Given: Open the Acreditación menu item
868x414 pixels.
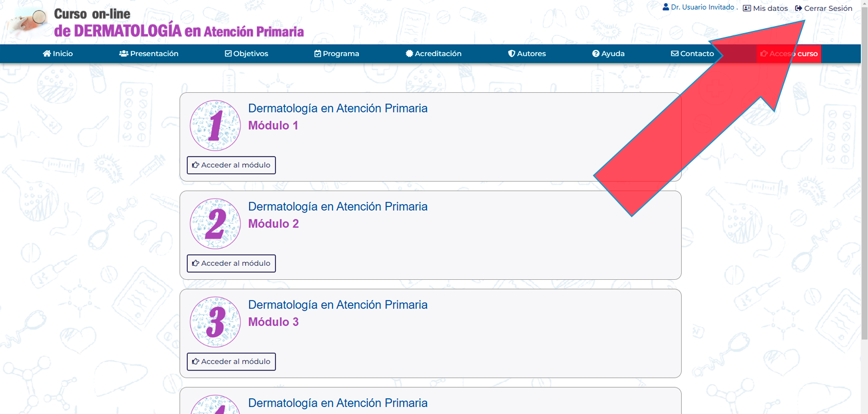Looking at the screenshot, I should coord(434,53).
